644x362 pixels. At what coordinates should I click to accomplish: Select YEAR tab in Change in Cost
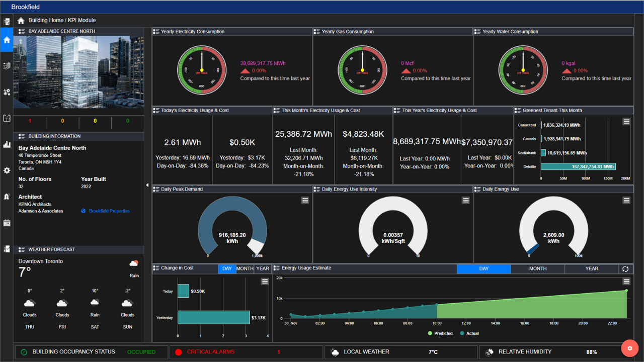[263, 268]
